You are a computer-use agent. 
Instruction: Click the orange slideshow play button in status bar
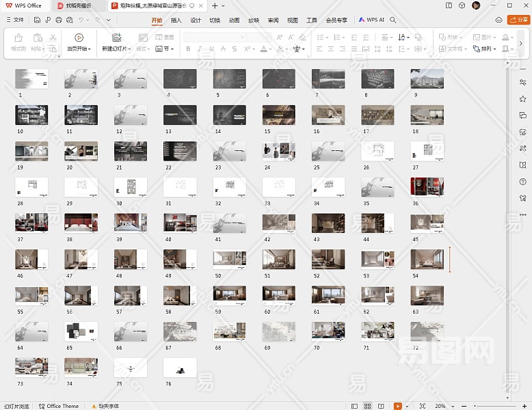tap(397, 406)
